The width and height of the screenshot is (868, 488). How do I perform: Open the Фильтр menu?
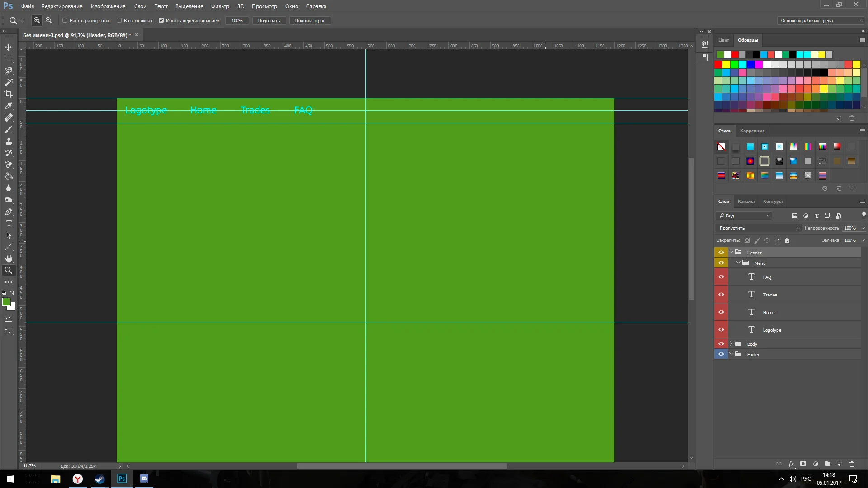tap(220, 6)
